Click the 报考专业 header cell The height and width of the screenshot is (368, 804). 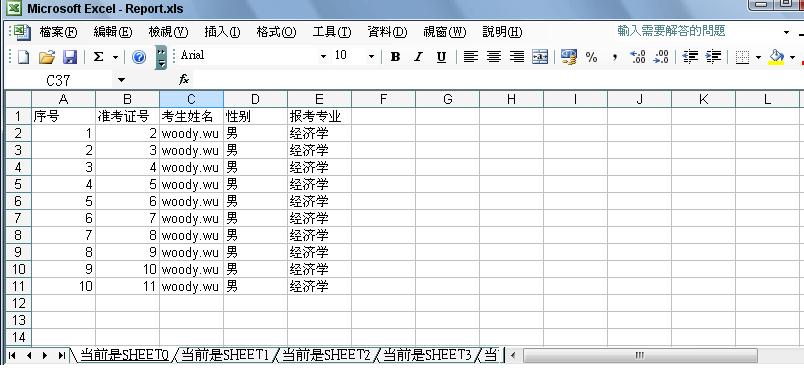[319, 116]
